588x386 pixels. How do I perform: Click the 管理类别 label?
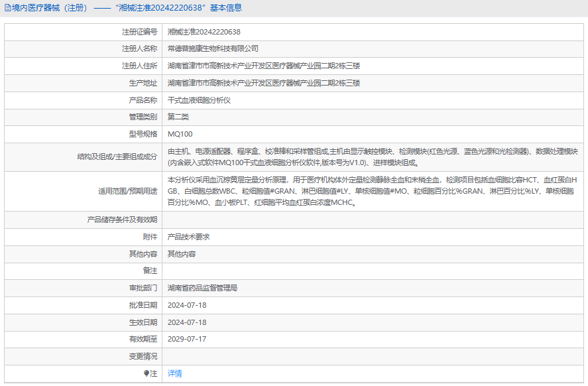tap(143, 117)
